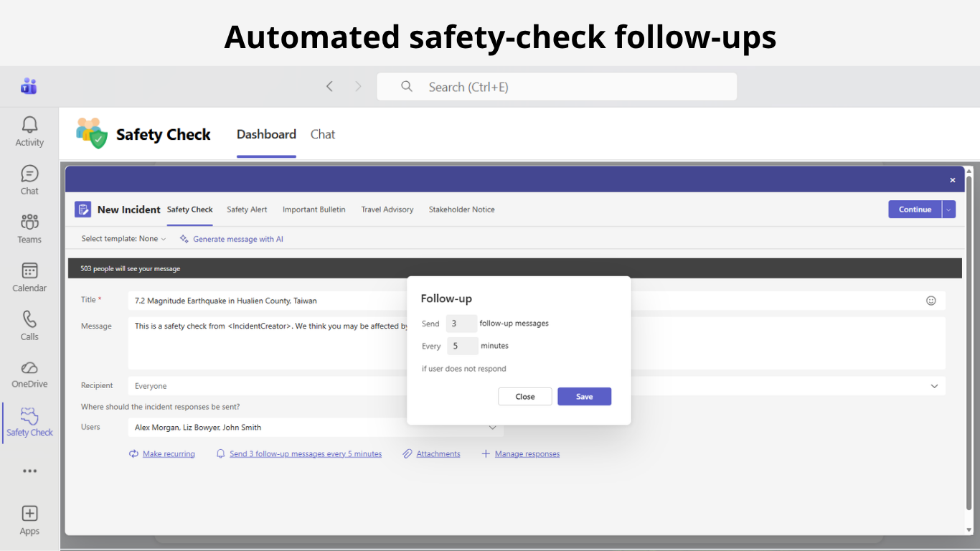
Task: Click the follow-up bell icon
Action: coord(221,453)
